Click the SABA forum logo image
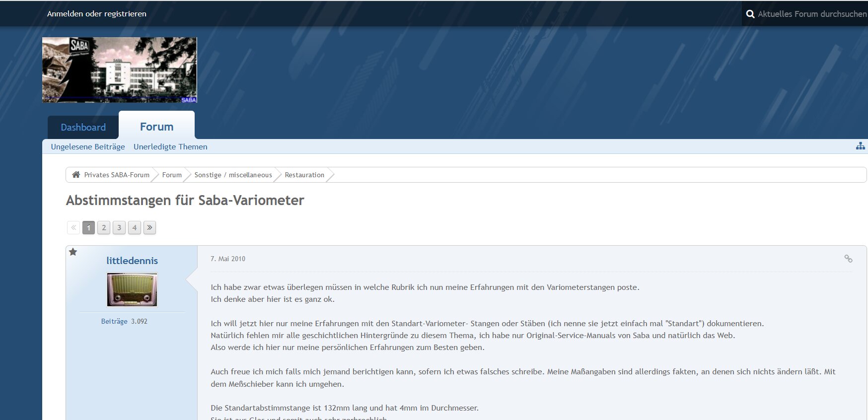Image resolution: width=868 pixels, height=420 pixels. coord(120,70)
